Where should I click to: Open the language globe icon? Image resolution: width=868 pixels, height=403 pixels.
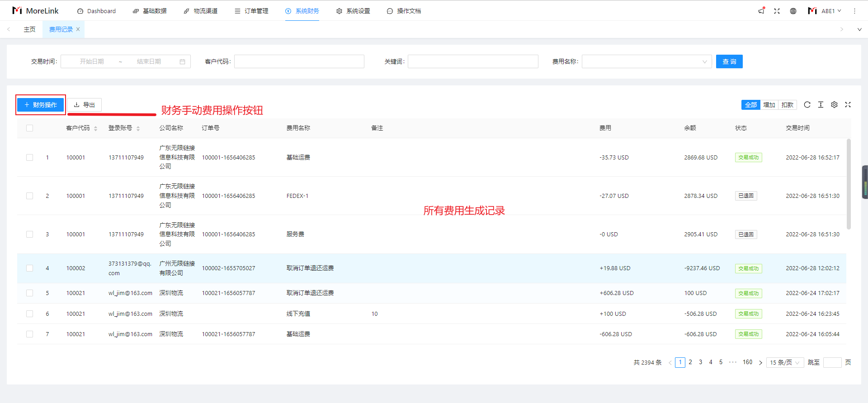coord(793,11)
